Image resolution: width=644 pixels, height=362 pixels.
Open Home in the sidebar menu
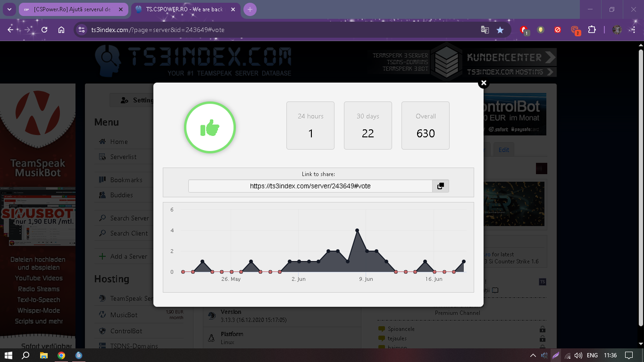tap(119, 142)
